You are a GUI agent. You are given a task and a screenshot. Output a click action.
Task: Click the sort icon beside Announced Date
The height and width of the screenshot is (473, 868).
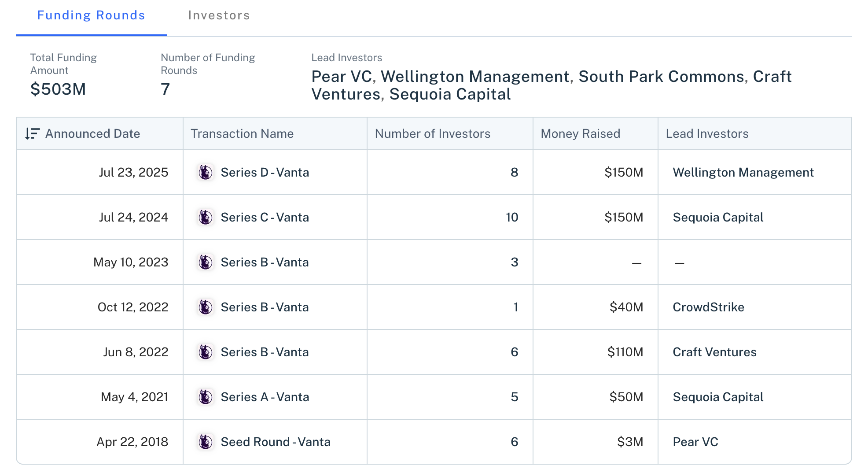pyautogui.click(x=32, y=133)
